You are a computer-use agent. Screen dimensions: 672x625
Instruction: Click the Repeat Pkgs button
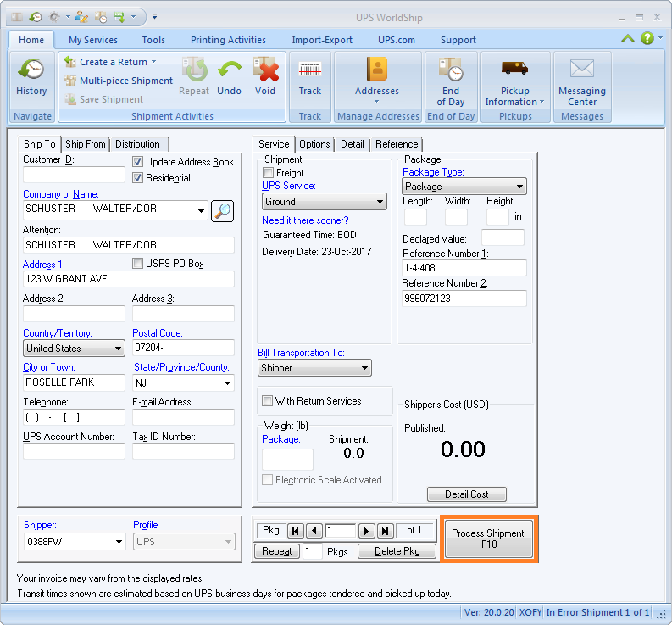click(x=277, y=551)
